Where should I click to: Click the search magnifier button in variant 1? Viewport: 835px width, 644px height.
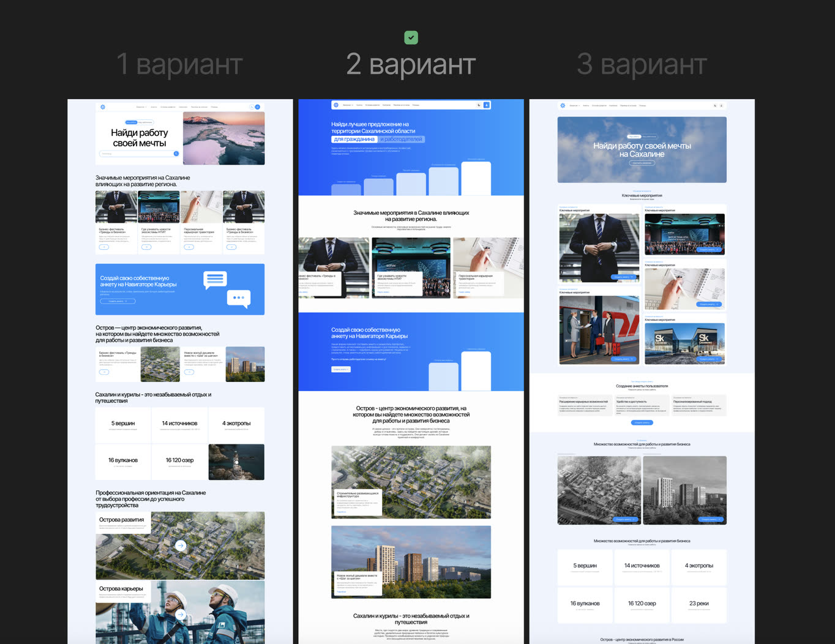(176, 154)
